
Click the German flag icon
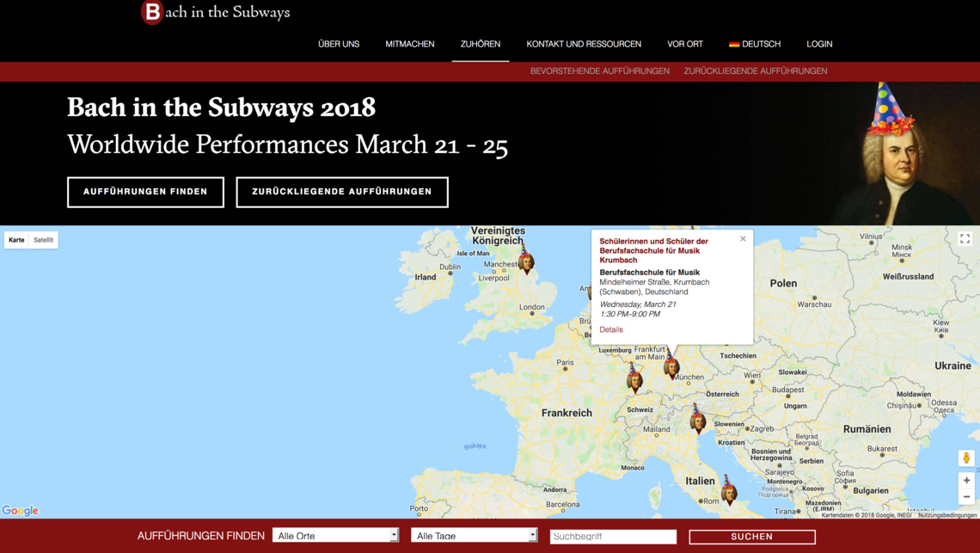coord(734,45)
